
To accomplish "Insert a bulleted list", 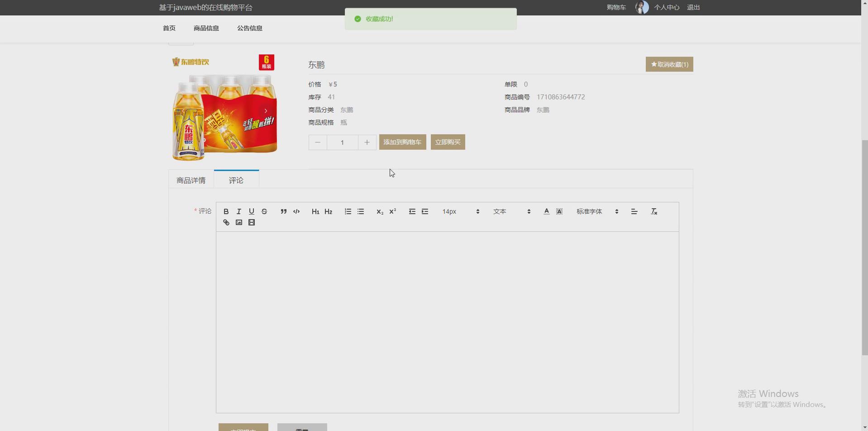I will tap(360, 211).
